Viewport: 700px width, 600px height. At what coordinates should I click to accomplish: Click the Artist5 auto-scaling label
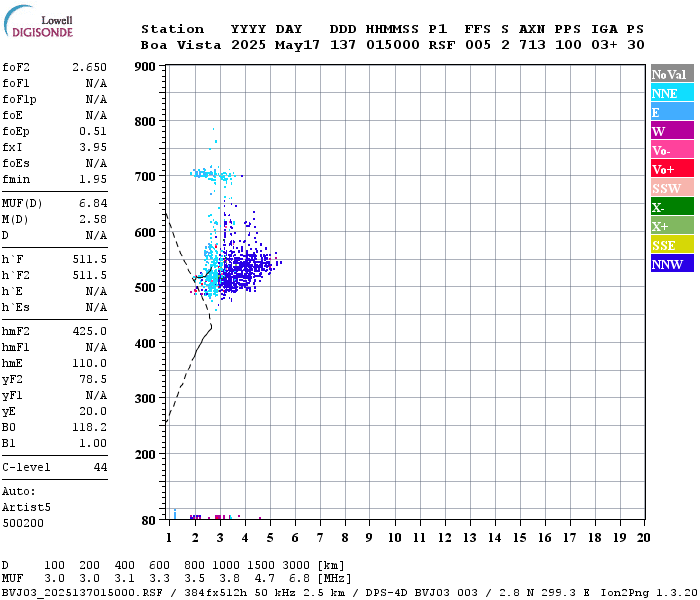(26, 508)
